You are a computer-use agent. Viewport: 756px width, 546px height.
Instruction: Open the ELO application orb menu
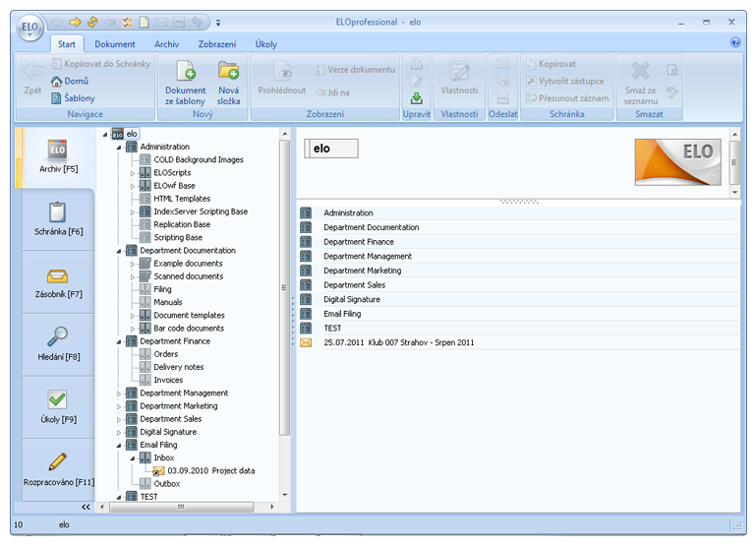coord(29,27)
